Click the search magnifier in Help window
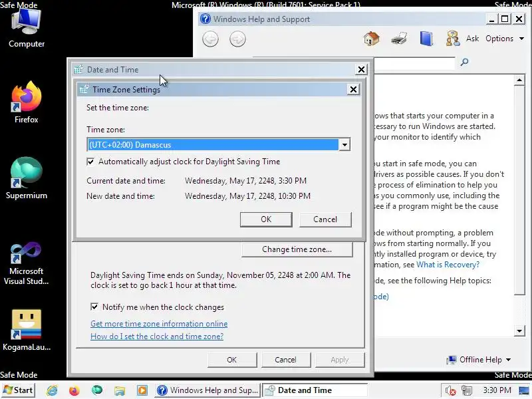The width and height of the screenshot is (532, 399). click(x=464, y=62)
